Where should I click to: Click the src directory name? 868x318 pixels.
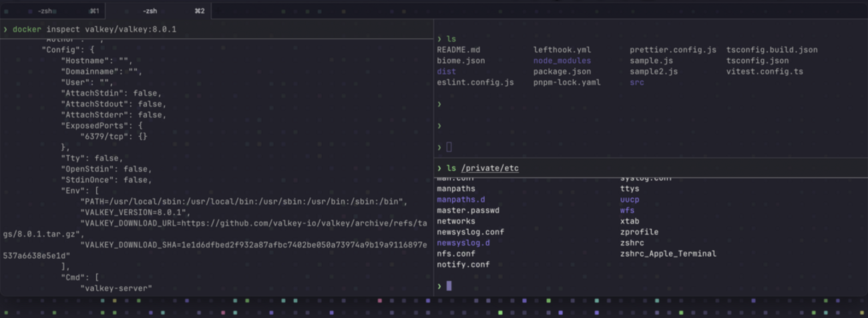[x=637, y=83]
